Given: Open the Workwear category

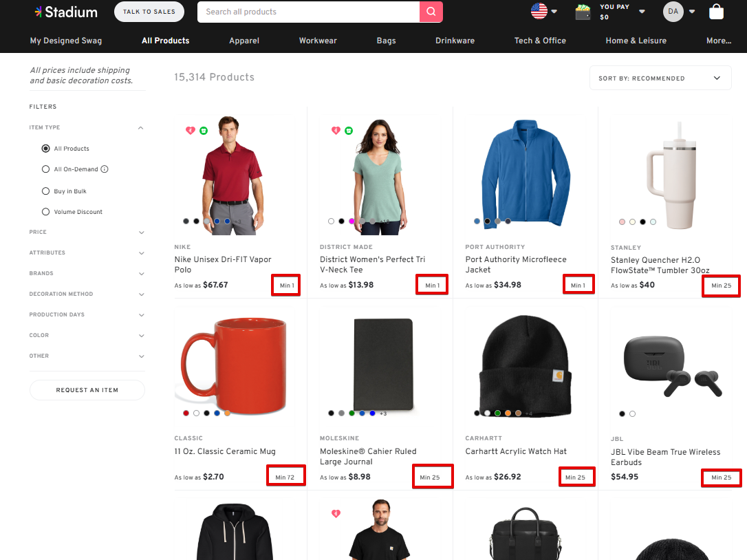Looking at the screenshot, I should [318, 41].
